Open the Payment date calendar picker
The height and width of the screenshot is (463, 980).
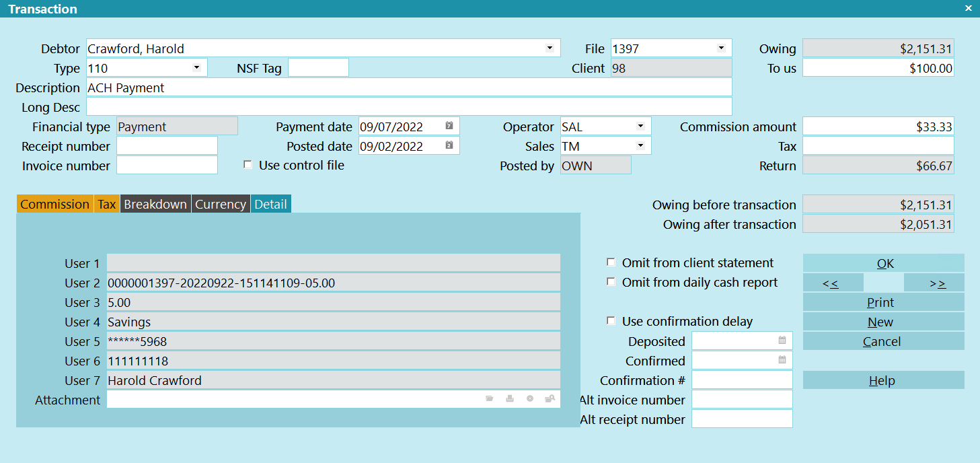(x=449, y=126)
